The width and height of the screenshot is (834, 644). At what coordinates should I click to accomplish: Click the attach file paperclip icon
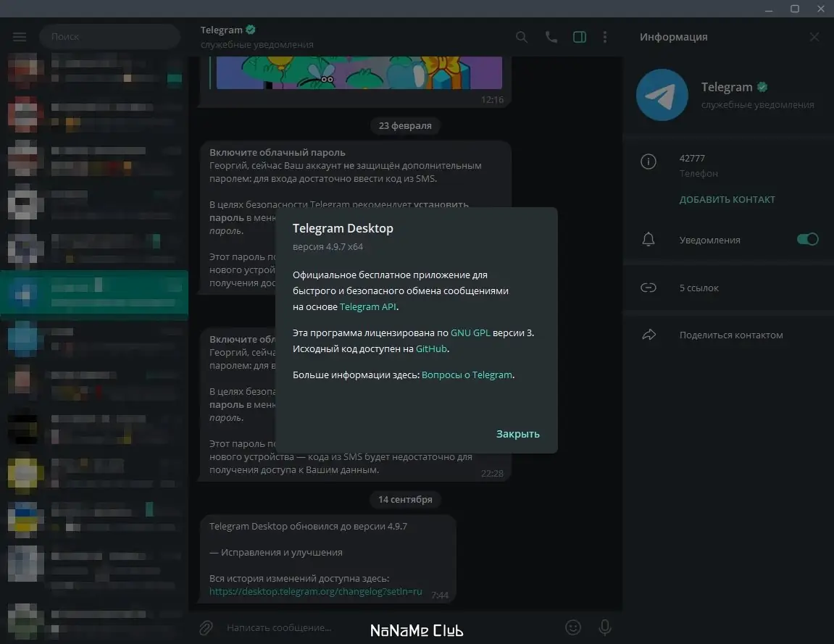207,627
